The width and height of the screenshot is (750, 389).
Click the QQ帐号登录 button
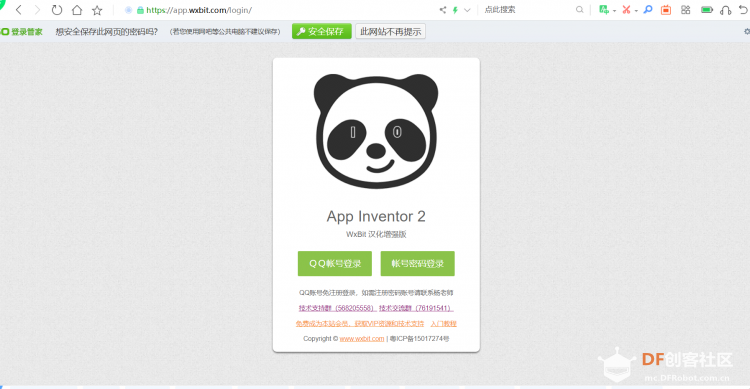click(x=335, y=264)
